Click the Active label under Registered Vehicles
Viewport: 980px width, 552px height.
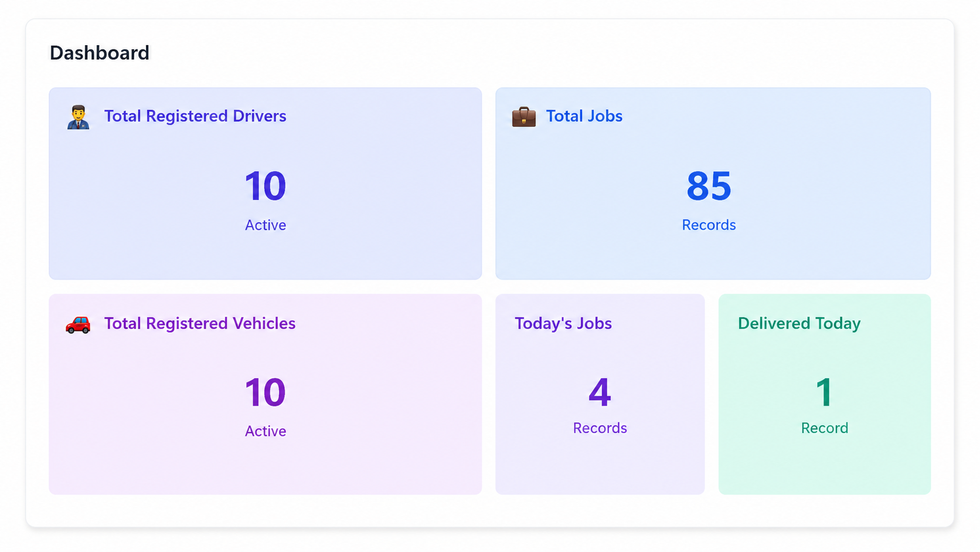[x=266, y=431]
